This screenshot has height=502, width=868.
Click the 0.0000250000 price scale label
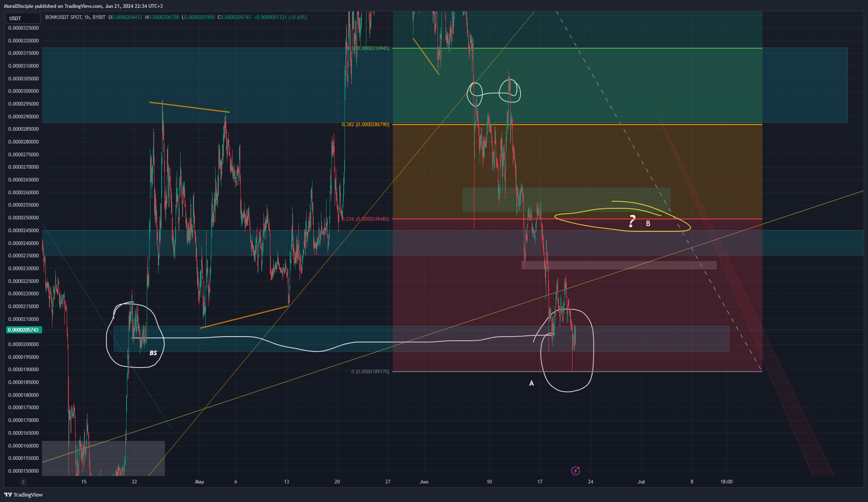24,218
